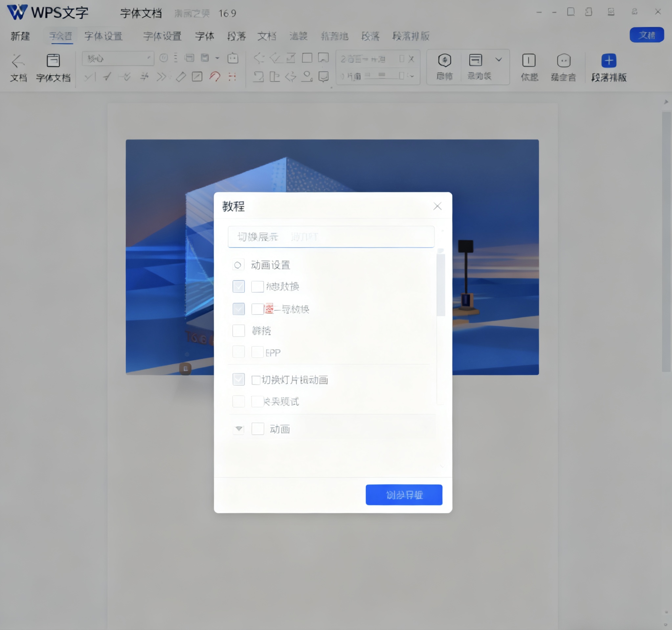Viewport: 672px width, 630px height.
Task: Click the red dotted grid icon
Action: point(232,77)
